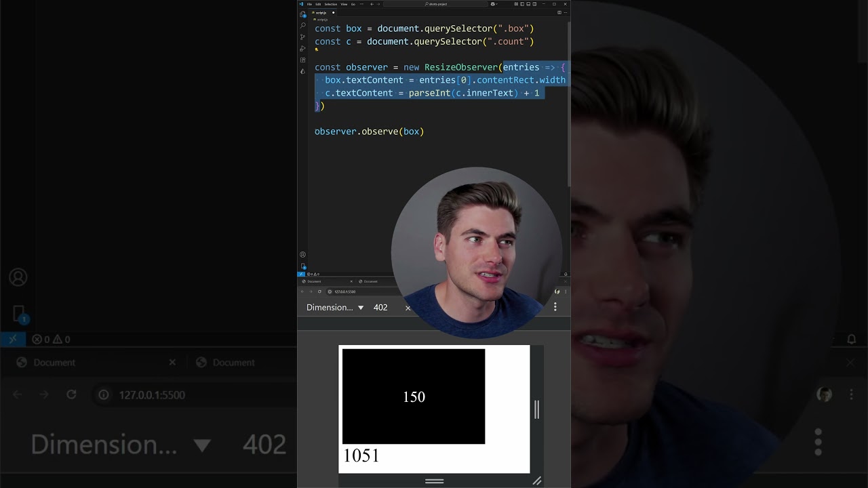Click the browser forward arrow
This screenshot has width=868, height=488.
pos(311,291)
